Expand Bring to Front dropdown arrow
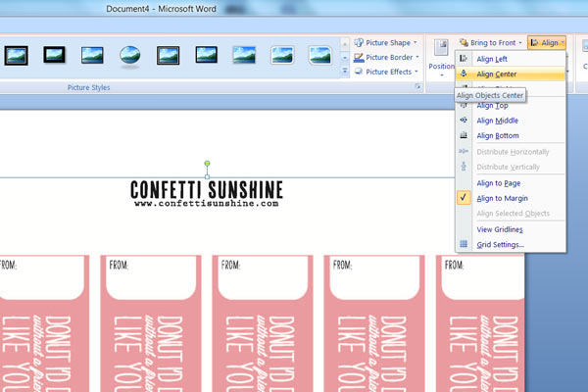The height and width of the screenshot is (392, 588). (520, 43)
